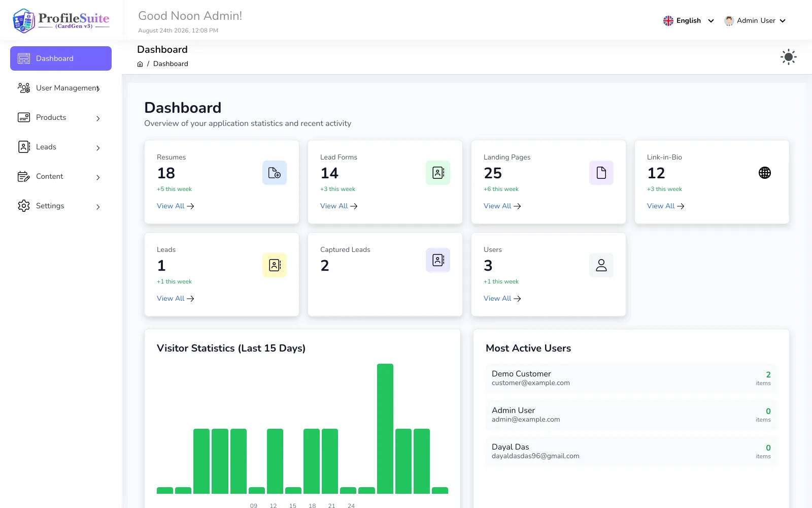Click the tallest bar in visitor chart
Image resolution: width=812 pixels, height=508 pixels.
(x=385, y=429)
